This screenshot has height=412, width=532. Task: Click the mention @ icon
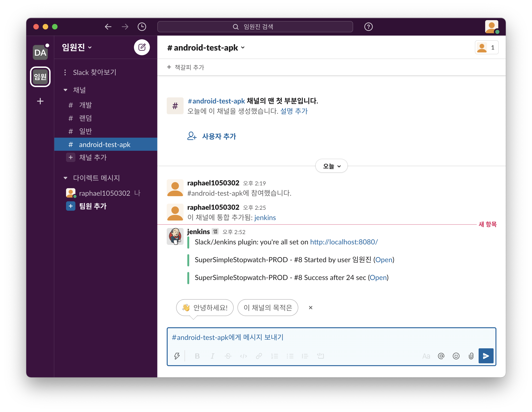click(441, 356)
